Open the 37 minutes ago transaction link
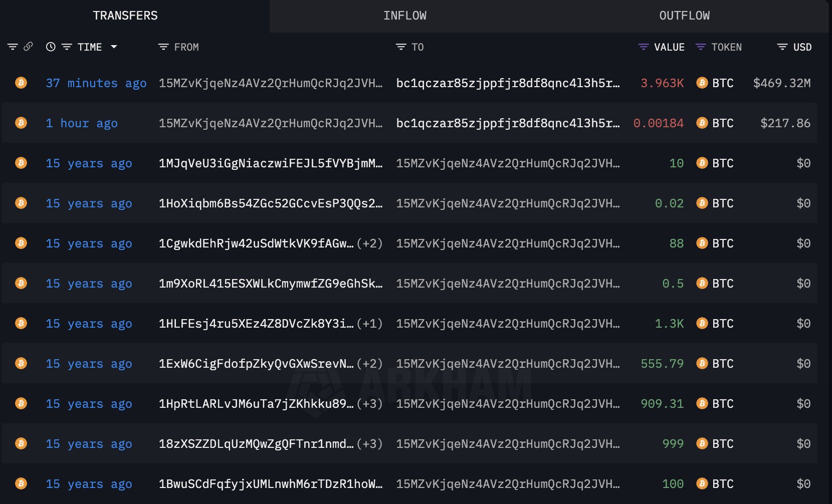 96,83
